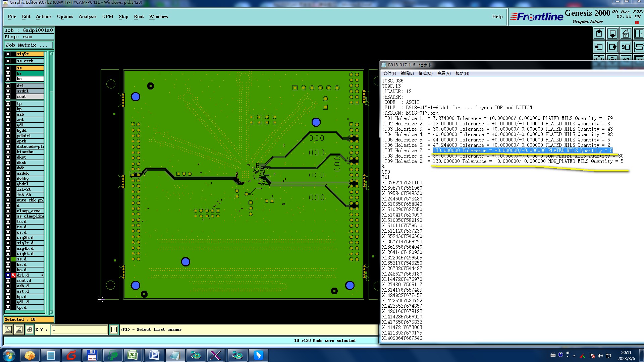Open the DFM menu
This screenshot has height=362, width=644.
pos(107,16)
